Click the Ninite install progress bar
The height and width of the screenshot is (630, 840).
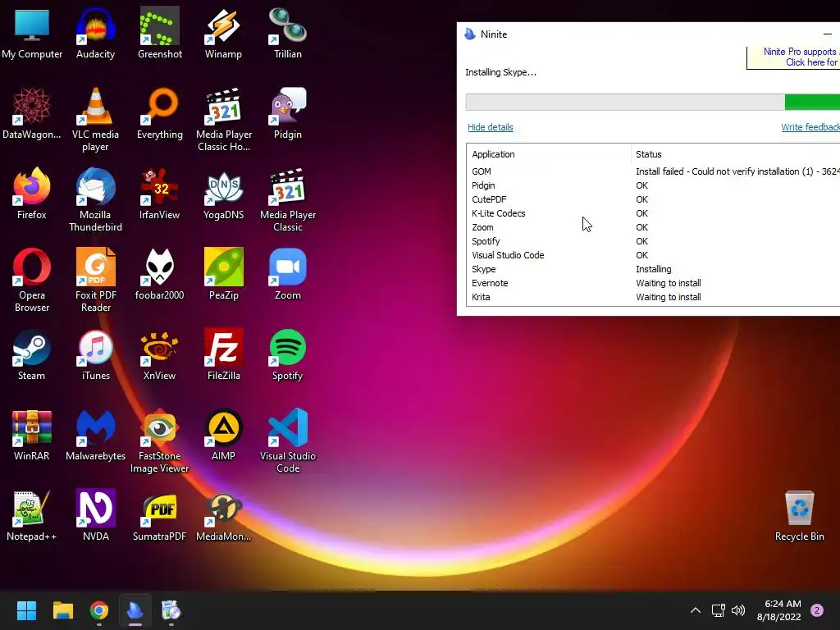652,102
